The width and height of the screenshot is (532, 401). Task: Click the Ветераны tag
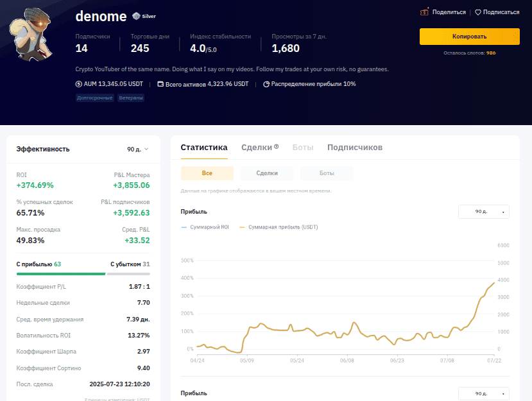131,98
